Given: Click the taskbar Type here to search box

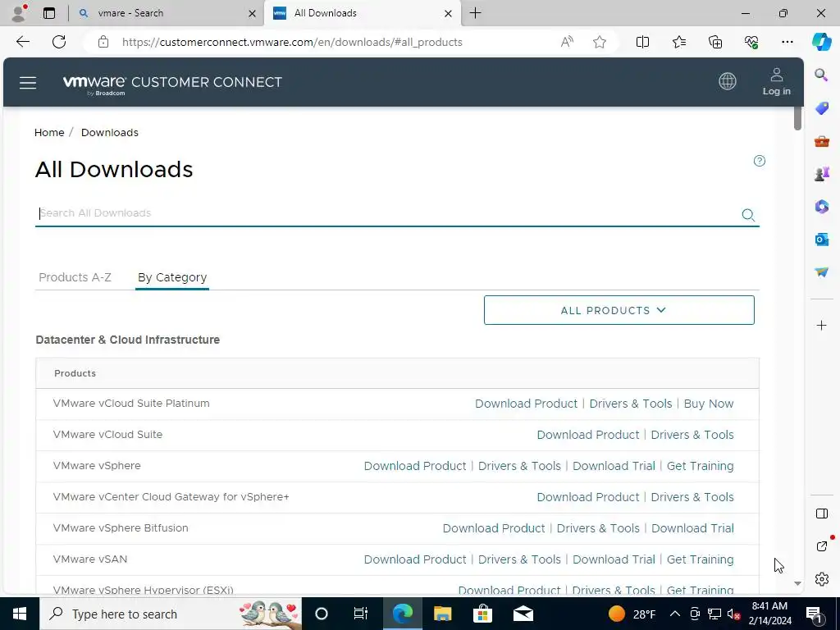Looking at the screenshot, I should click(x=171, y=614).
